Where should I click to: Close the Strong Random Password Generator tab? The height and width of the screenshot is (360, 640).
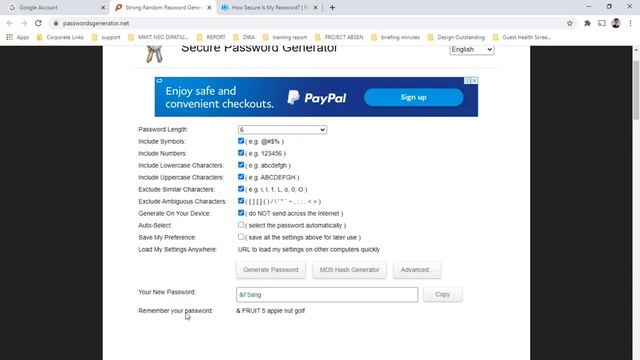(209, 7)
